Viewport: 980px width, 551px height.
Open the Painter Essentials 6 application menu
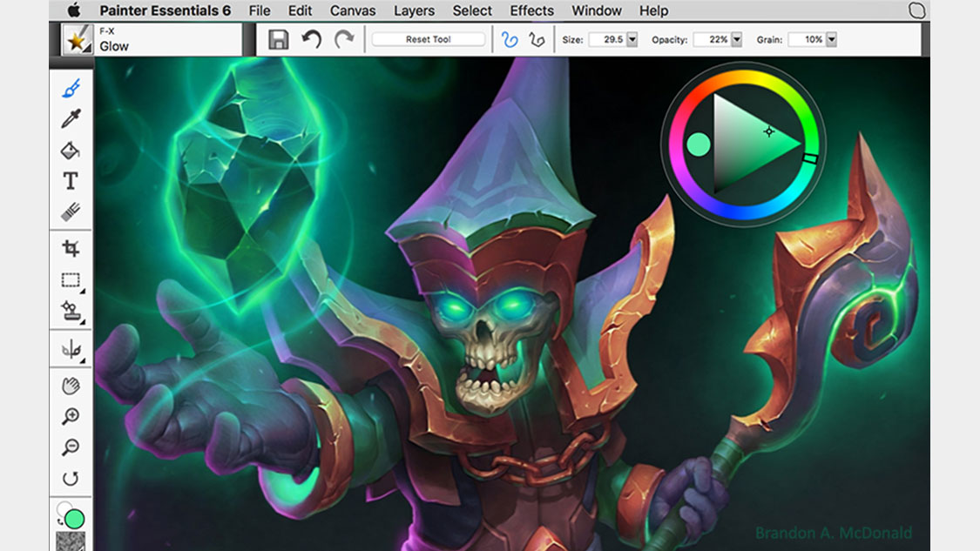click(165, 10)
